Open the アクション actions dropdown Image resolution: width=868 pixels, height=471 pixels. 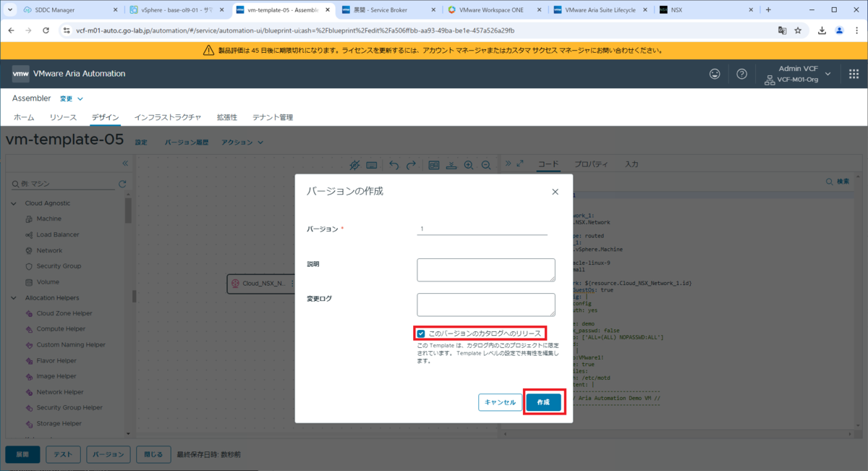[x=242, y=143]
